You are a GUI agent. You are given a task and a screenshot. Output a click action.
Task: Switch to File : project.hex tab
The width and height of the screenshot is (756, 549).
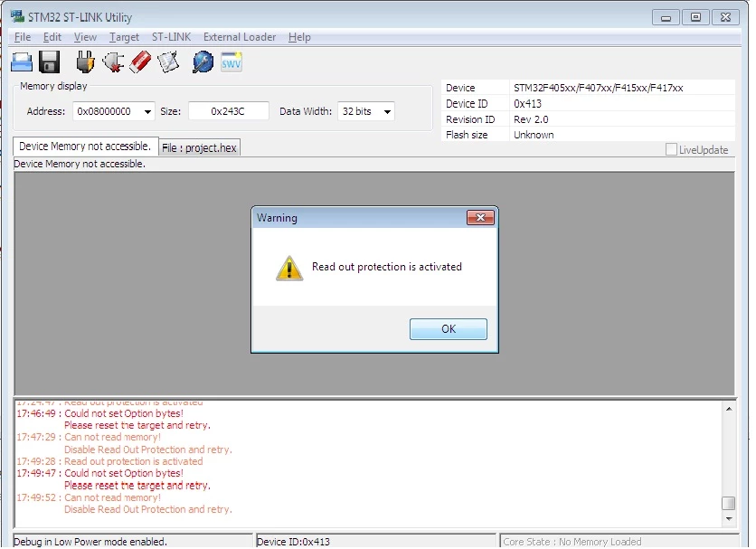point(199,147)
